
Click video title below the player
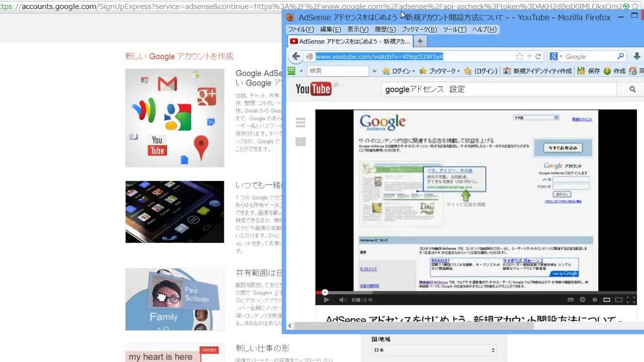coord(474,319)
